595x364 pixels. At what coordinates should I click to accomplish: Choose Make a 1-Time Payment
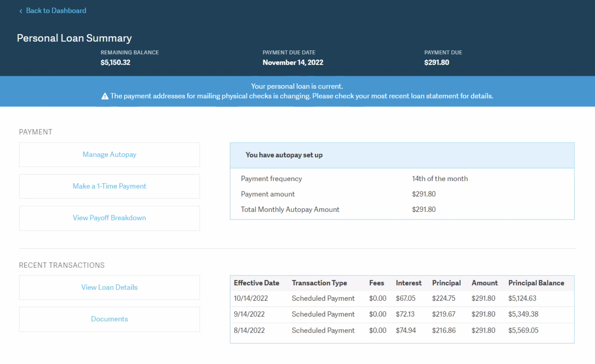click(x=109, y=186)
